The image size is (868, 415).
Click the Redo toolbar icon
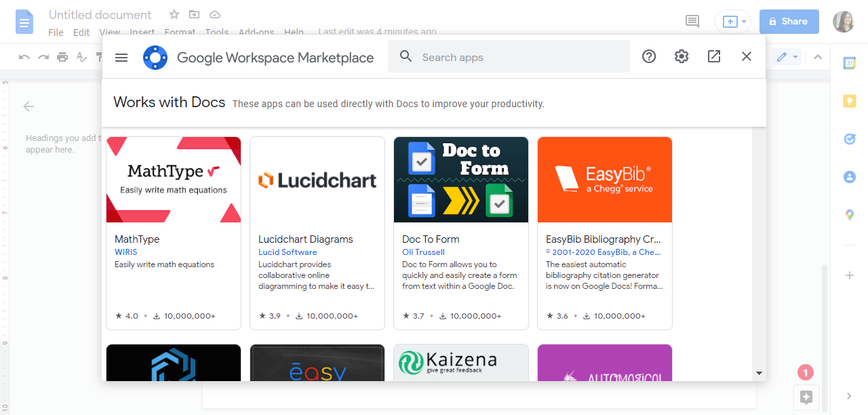(43, 57)
